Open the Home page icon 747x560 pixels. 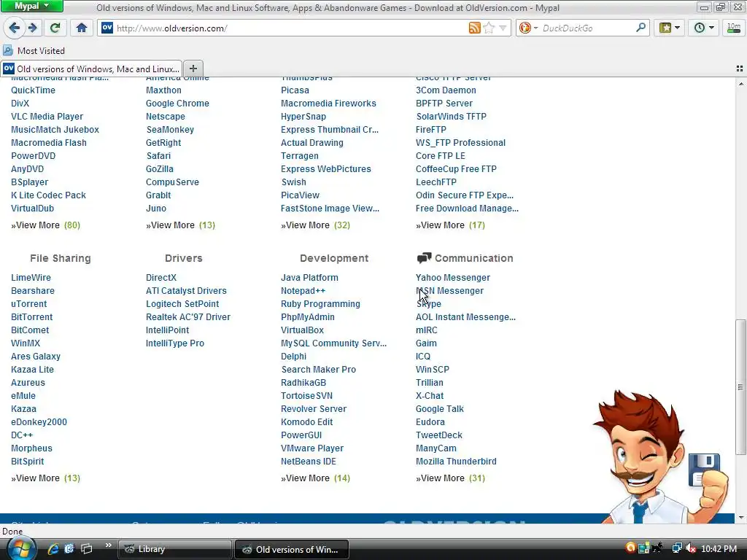tap(82, 28)
